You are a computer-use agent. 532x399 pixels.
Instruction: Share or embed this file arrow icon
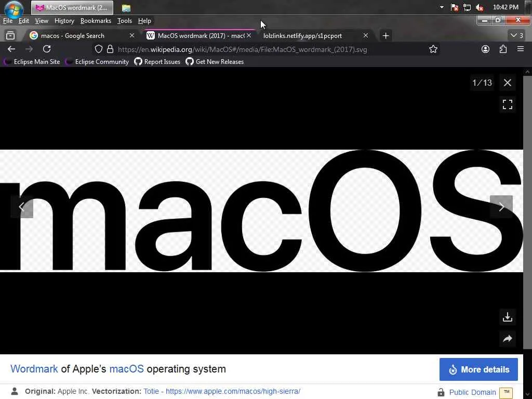tap(507, 339)
